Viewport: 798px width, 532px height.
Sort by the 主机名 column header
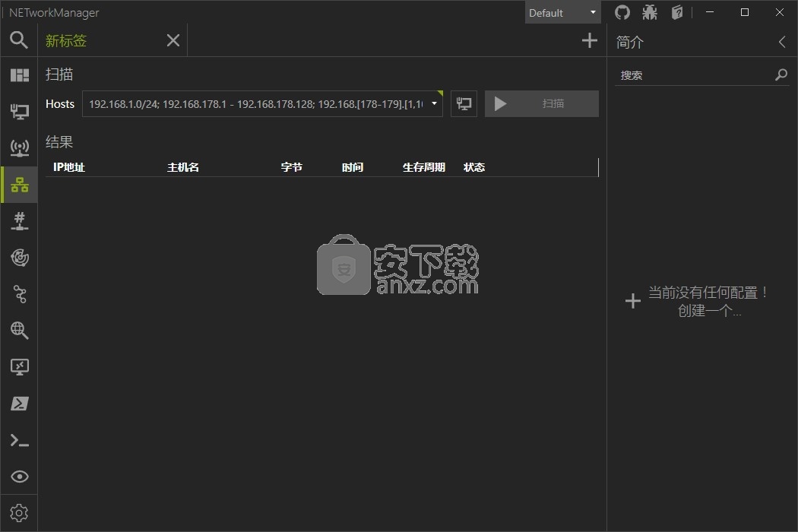pos(182,167)
